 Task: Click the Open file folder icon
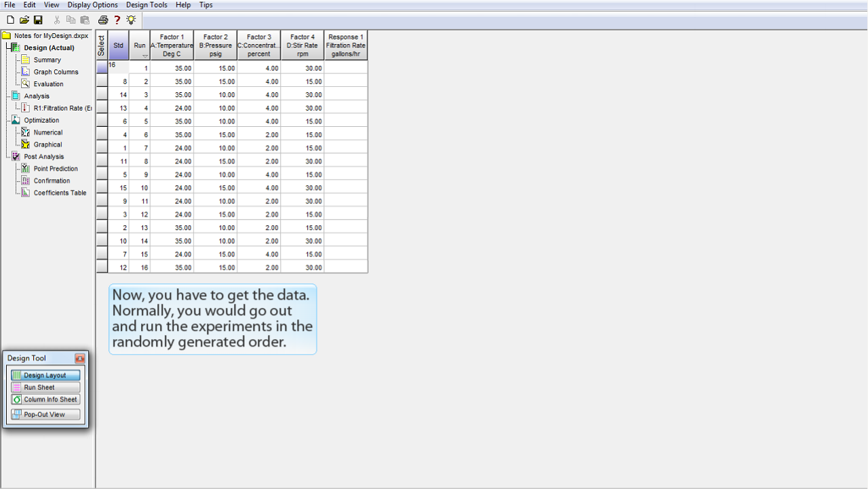(x=24, y=20)
